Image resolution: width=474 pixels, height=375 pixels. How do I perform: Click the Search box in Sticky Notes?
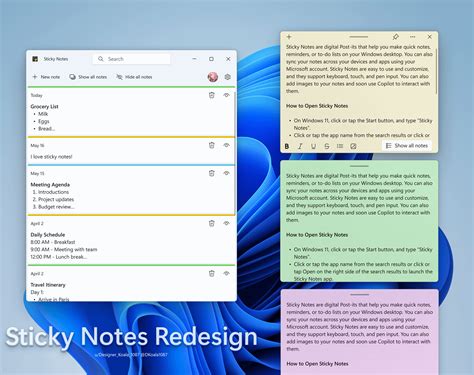pyautogui.click(x=131, y=59)
